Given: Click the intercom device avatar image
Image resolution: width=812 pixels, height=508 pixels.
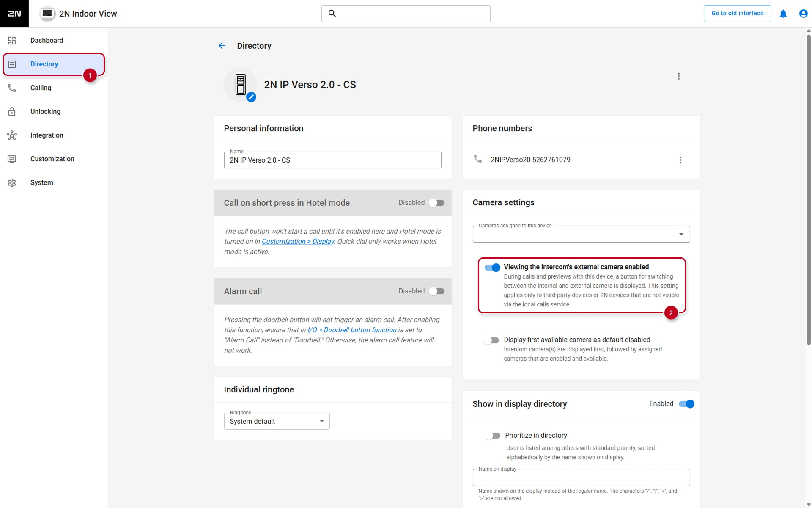Looking at the screenshot, I should [241, 85].
